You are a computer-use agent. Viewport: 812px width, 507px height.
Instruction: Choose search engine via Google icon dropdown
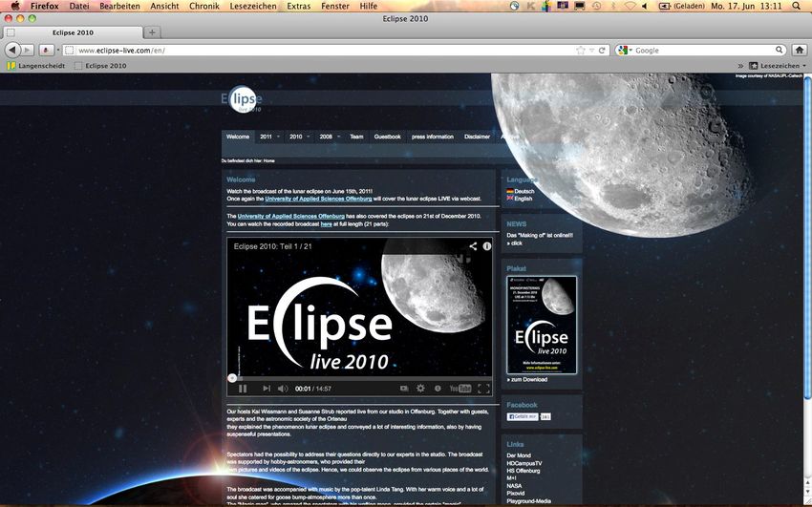(625, 51)
